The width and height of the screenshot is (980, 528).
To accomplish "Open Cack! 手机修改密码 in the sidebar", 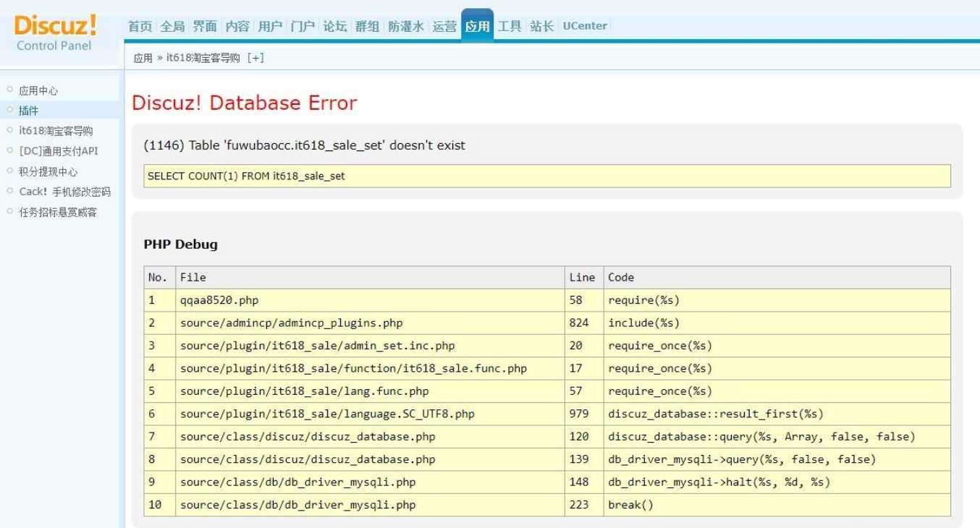I will 65,192.
